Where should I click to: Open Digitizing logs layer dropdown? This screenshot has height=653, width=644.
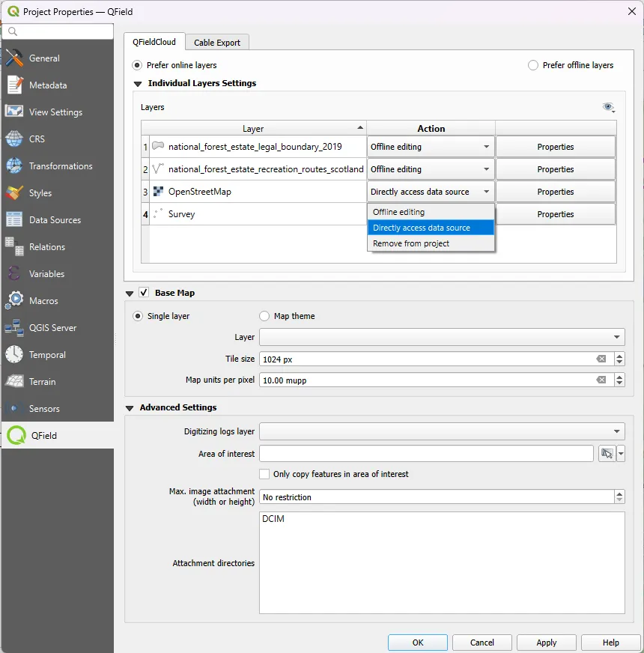coord(442,431)
